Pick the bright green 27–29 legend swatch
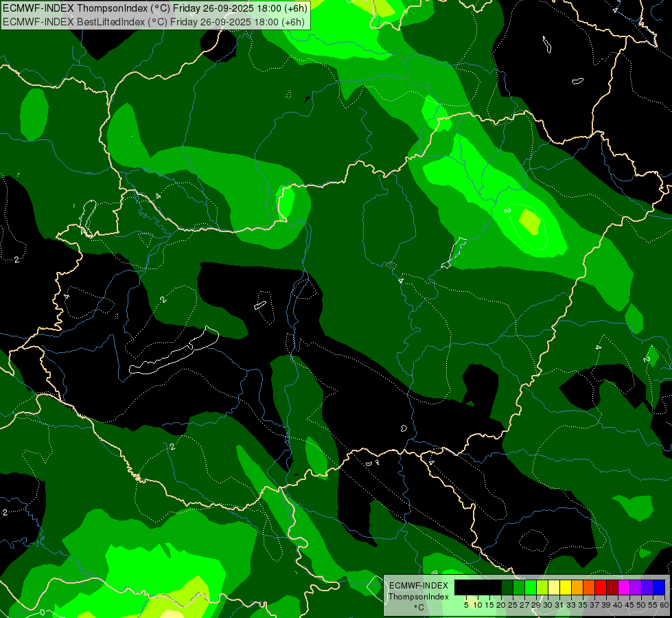This screenshot has width=672, height=618. coord(531,587)
